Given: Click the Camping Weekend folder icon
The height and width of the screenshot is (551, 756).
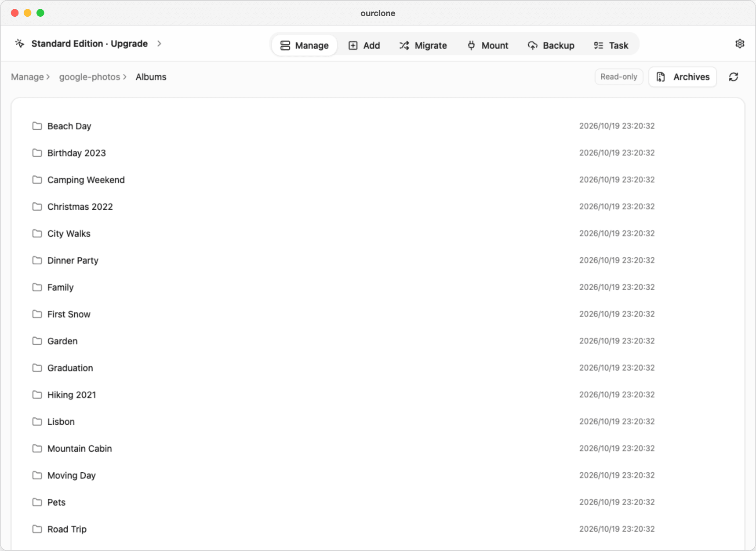Looking at the screenshot, I should [37, 180].
